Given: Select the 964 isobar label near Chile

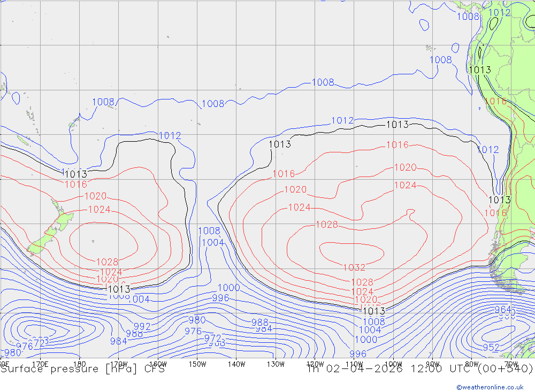Looking at the screenshot, I should pyautogui.click(x=503, y=310).
